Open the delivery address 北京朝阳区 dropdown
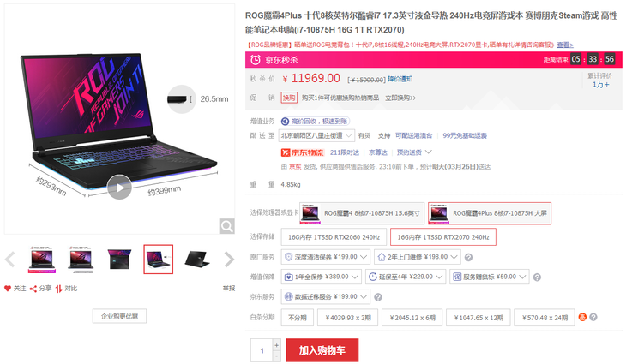Viewport: 626px width, 364px height. 316,135
